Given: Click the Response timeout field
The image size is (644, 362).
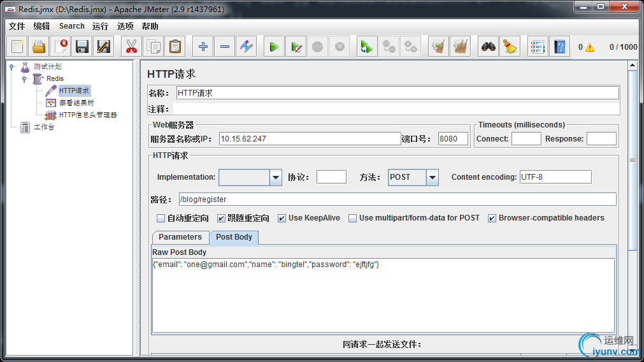Looking at the screenshot, I should point(602,139).
